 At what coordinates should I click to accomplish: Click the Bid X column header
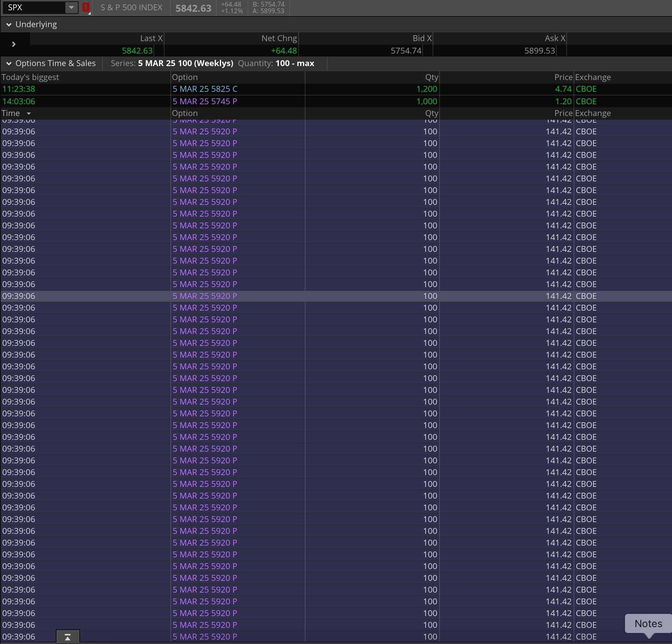422,38
